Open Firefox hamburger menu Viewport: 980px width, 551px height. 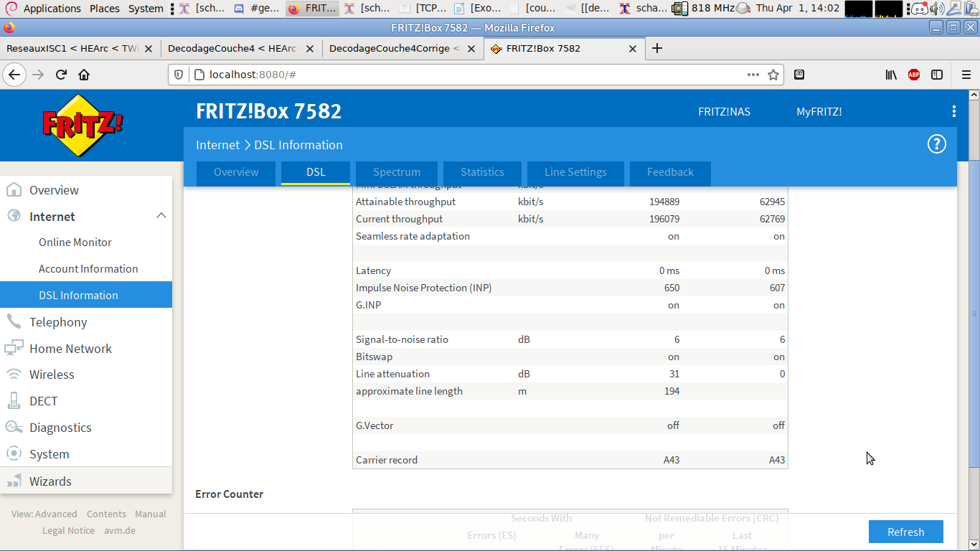[966, 75]
